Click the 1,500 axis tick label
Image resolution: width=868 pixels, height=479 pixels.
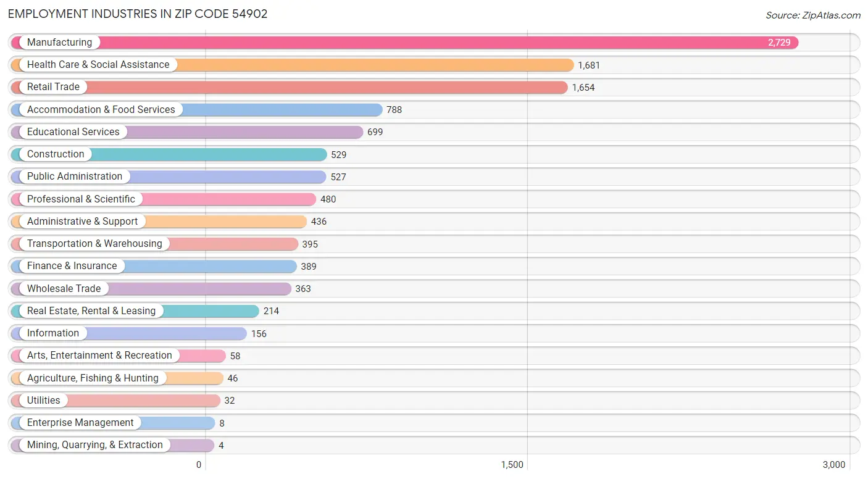(x=512, y=465)
